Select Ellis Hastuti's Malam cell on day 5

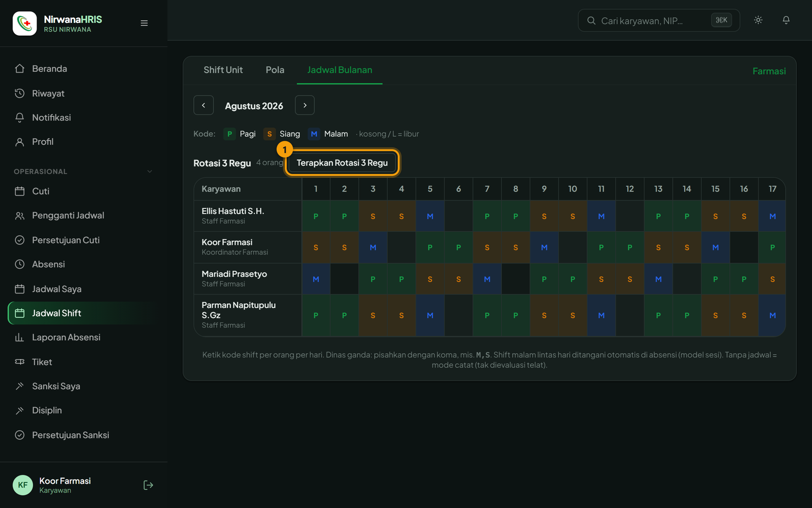(x=430, y=216)
